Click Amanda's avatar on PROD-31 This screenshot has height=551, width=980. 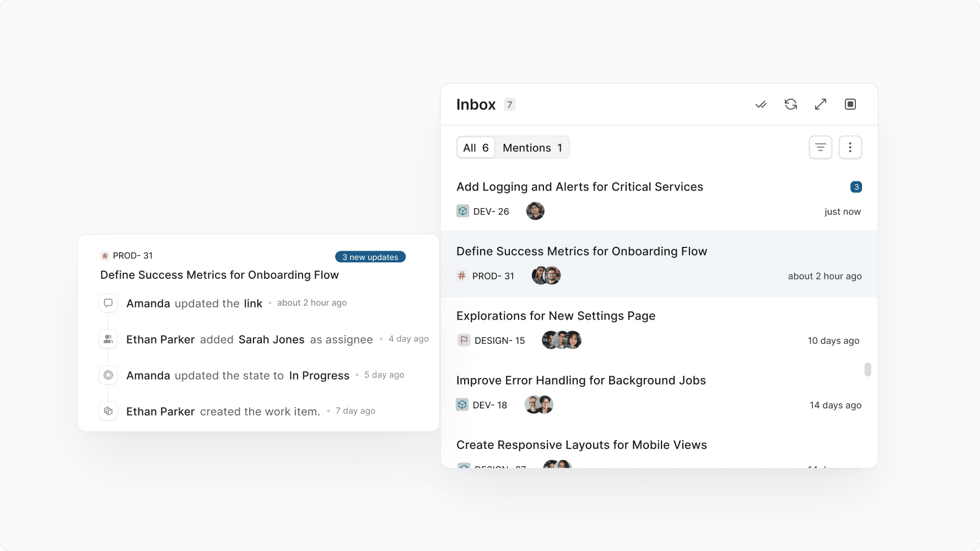click(537, 275)
